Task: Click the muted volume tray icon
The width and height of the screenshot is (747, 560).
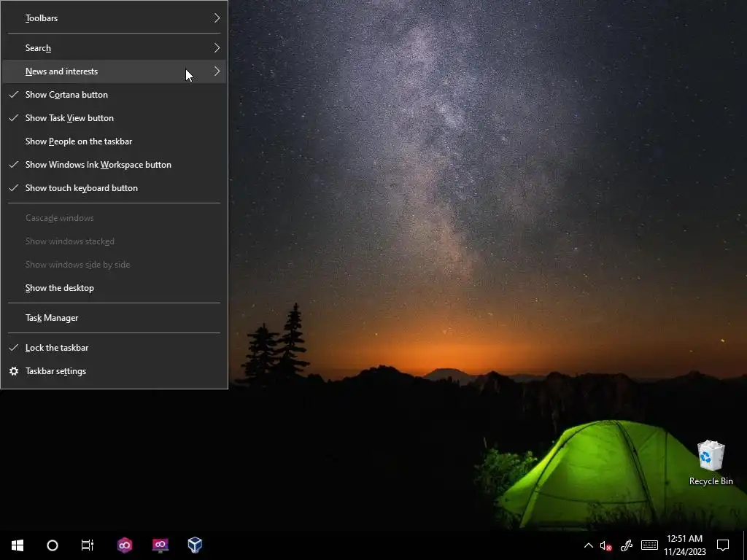Action: tap(605, 545)
